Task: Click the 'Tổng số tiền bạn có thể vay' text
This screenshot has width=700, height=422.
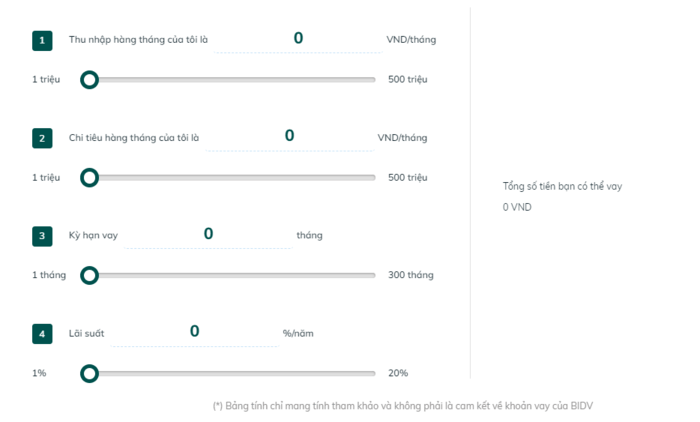Action: (562, 186)
